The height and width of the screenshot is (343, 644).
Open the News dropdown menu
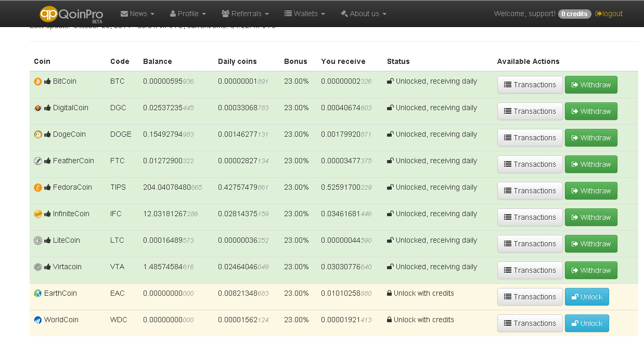pyautogui.click(x=137, y=14)
